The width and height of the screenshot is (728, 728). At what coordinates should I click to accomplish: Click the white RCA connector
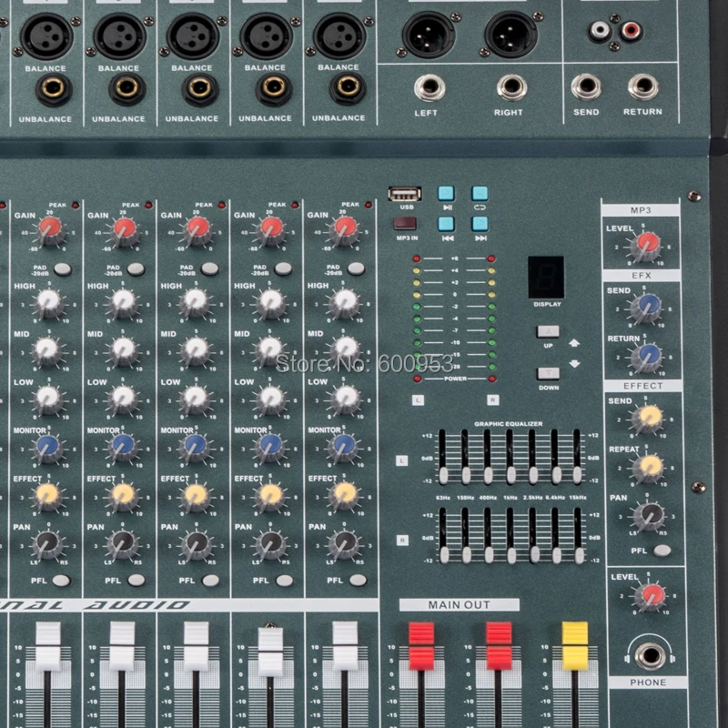click(x=600, y=31)
